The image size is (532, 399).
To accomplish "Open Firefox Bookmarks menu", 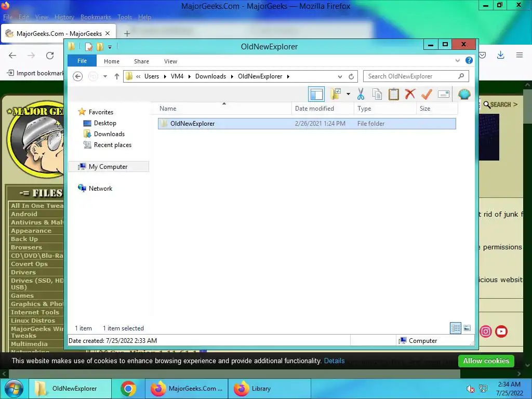I will coord(96,17).
